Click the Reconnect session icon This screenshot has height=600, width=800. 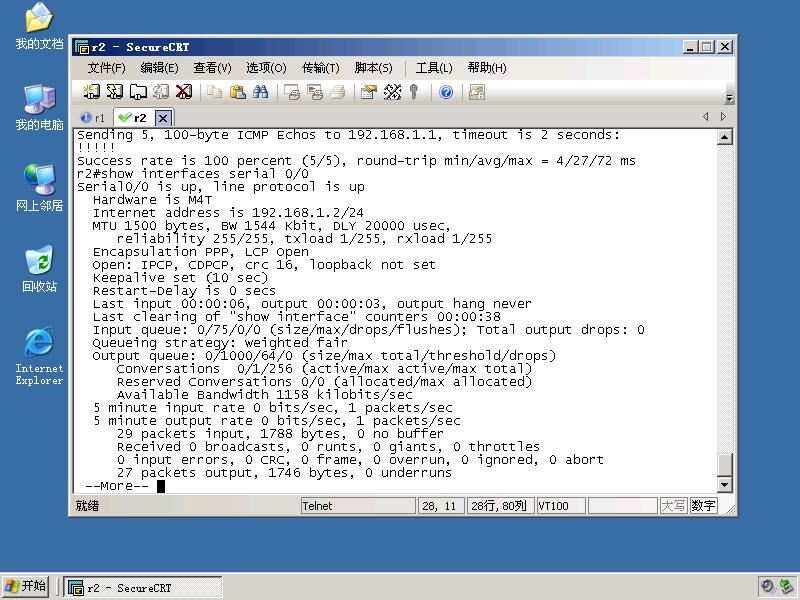161,92
